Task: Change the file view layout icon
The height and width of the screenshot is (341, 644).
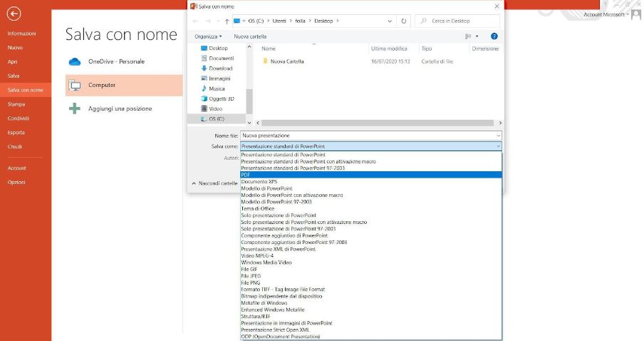Action: 469,36
